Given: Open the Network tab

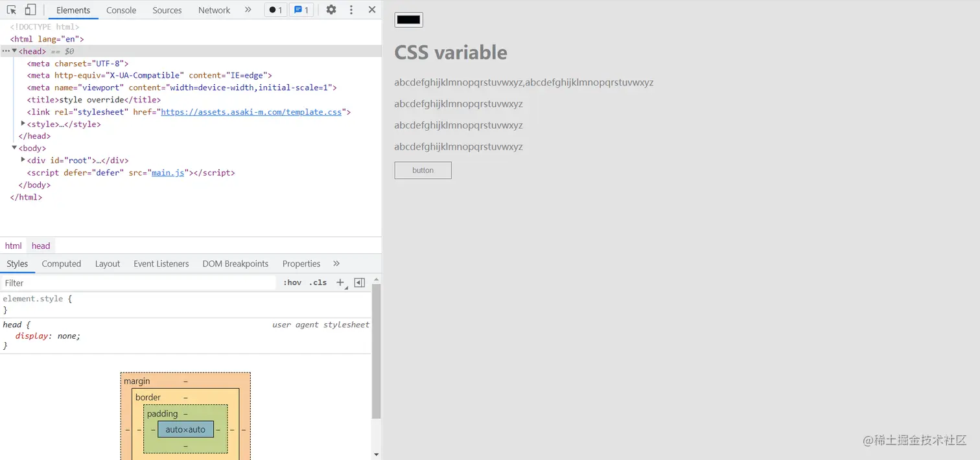Looking at the screenshot, I should click(215, 10).
